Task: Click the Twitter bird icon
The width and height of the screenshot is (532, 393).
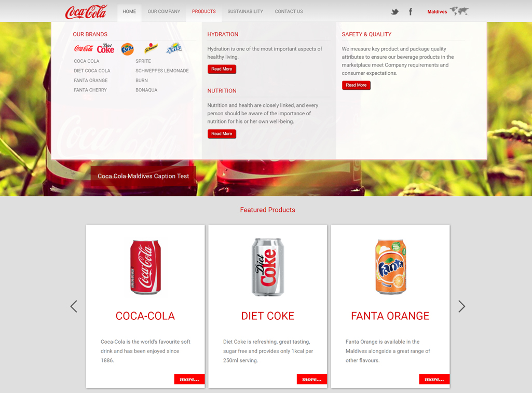Action: (x=394, y=12)
